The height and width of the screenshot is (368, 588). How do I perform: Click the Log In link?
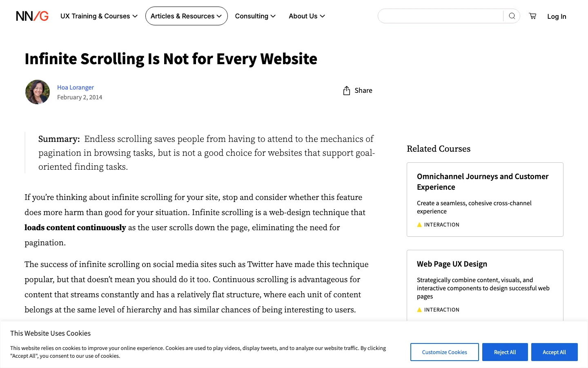(557, 16)
